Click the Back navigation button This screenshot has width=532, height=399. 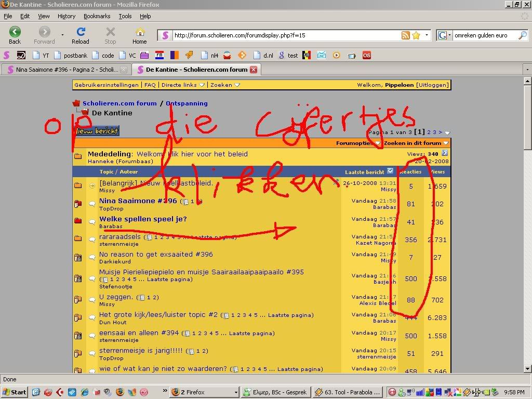tap(15, 35)
